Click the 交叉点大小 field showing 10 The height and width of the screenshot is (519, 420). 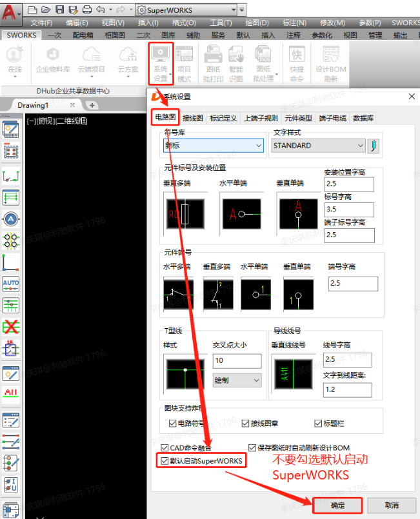coord(237,361)
